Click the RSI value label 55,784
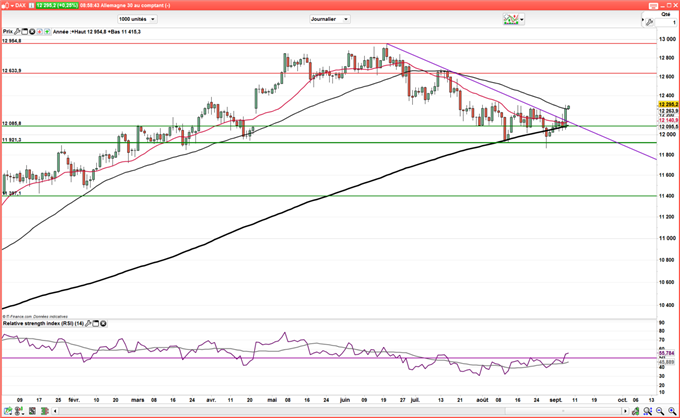This screenshot has height=418, width=680. point(667,353)
